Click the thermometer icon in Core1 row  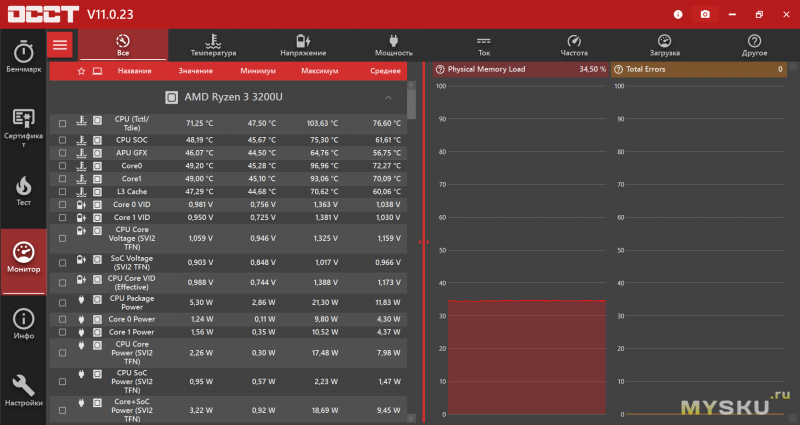pos(81,179)
